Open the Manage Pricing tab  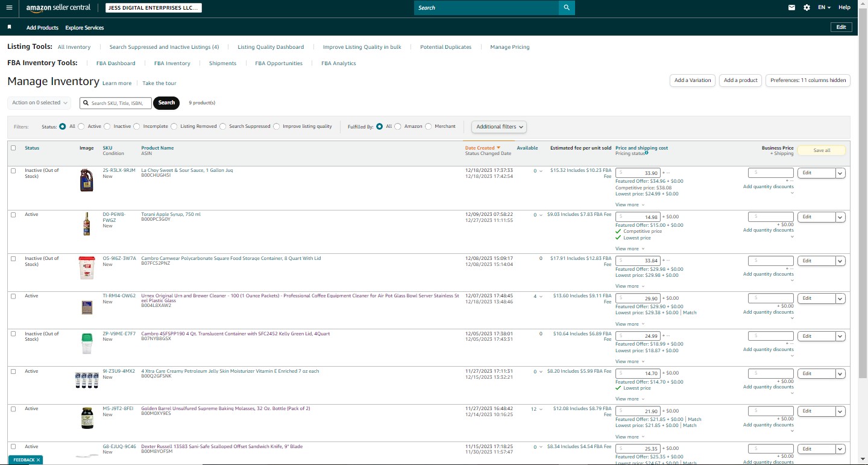coord(510,47)
